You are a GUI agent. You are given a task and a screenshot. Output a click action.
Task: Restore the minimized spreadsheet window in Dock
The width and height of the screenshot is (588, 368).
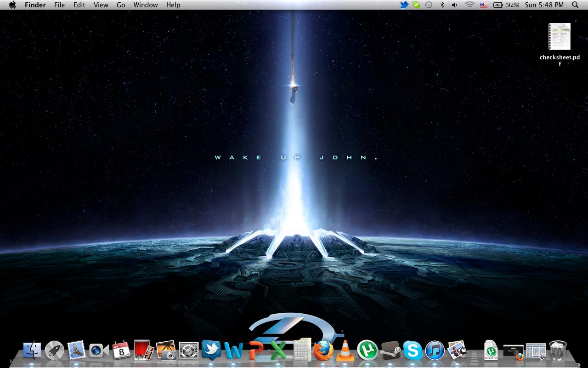[x=536, y=351]
